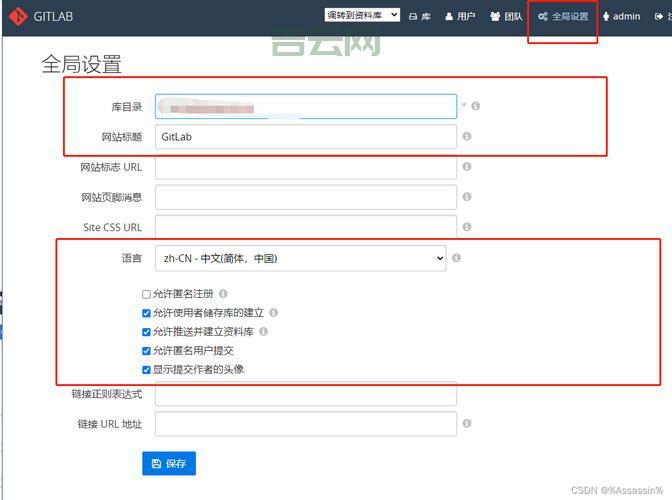
Task: Click the info icon beside 链接 URL 地址
Action: tap(467, 423)
